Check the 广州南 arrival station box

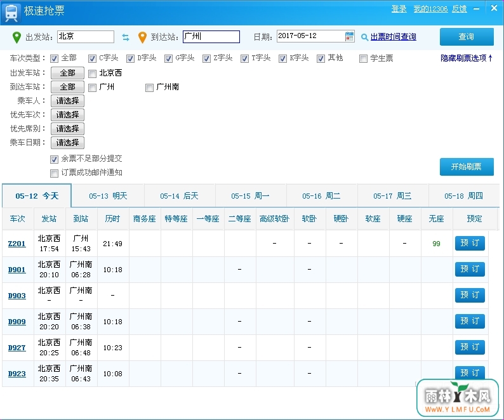[x=149, y=88]
